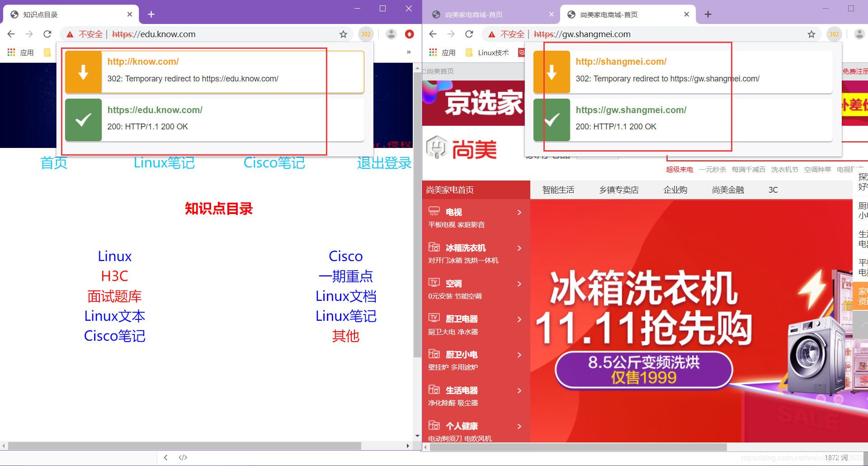The width and height of the screenshot is (868, 466).
Task: Click the reload icon in the left browser toolbar
Action: [47, 34]
